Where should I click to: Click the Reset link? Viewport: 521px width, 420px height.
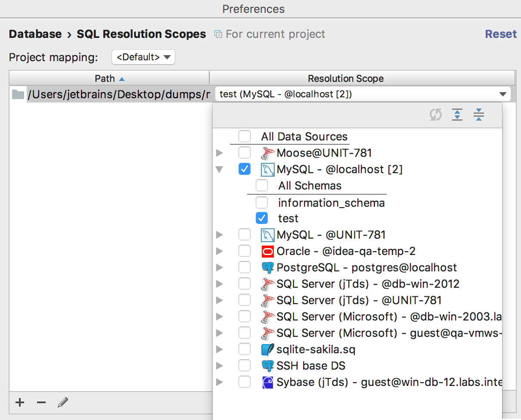(x=501, y=34)
